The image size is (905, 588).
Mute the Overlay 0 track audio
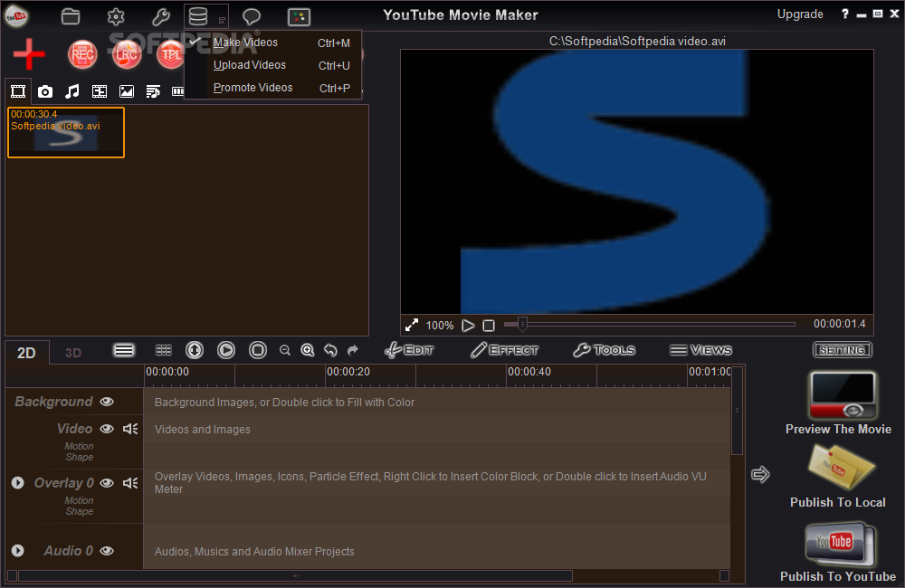[130, 483]
